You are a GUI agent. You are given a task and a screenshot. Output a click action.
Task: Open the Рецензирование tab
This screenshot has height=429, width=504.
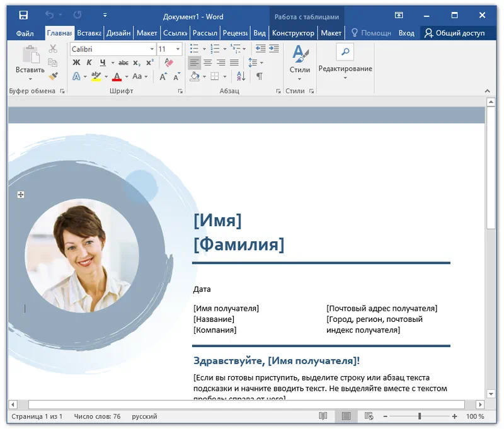[x=235, y=33]
